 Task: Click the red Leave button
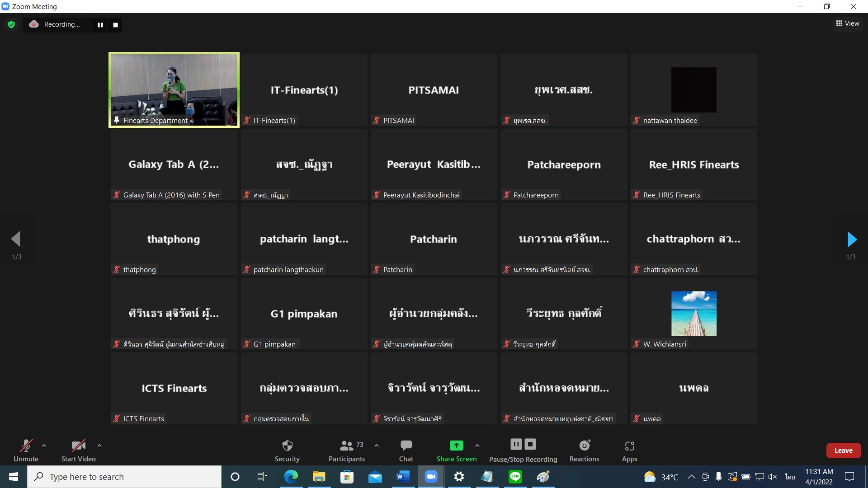(843, 450)
